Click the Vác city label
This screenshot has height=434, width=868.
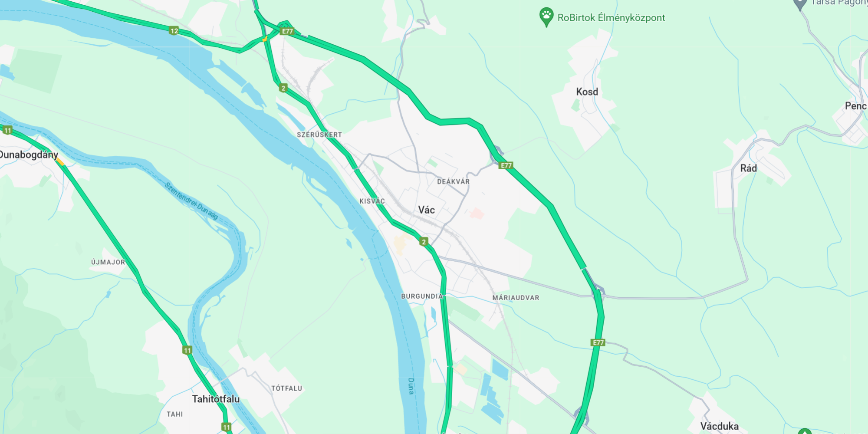(x=426, y=210)
